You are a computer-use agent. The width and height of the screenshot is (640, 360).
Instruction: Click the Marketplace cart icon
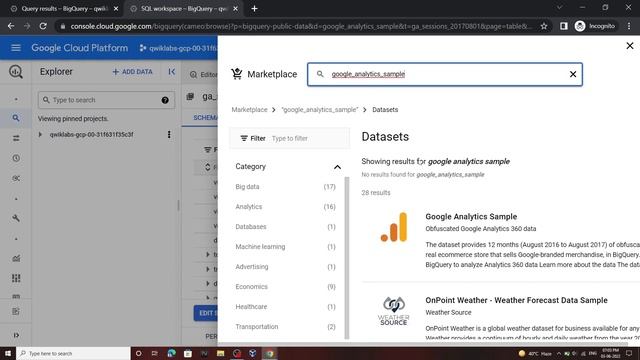click(x=237, y=74)
